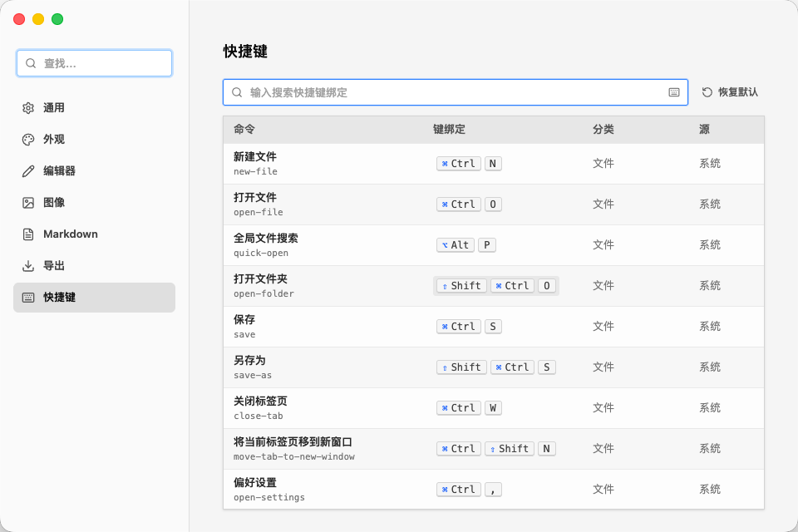Open the 外观 settings section

(94, 140)
